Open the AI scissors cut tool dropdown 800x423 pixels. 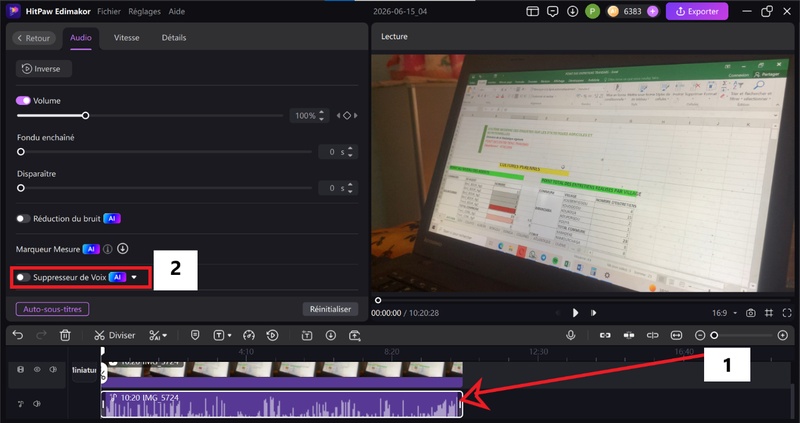[158, 335]
